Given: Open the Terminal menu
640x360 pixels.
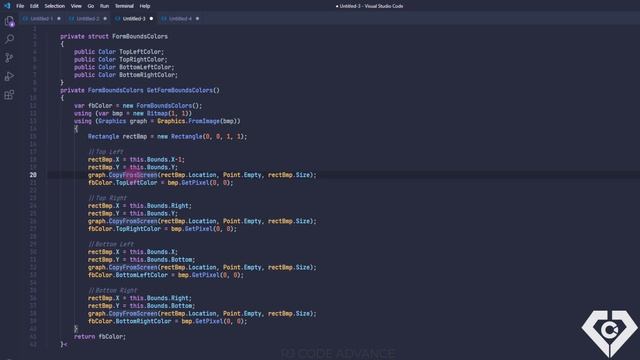Looking at the screenshot, I should tap(124, 6).
